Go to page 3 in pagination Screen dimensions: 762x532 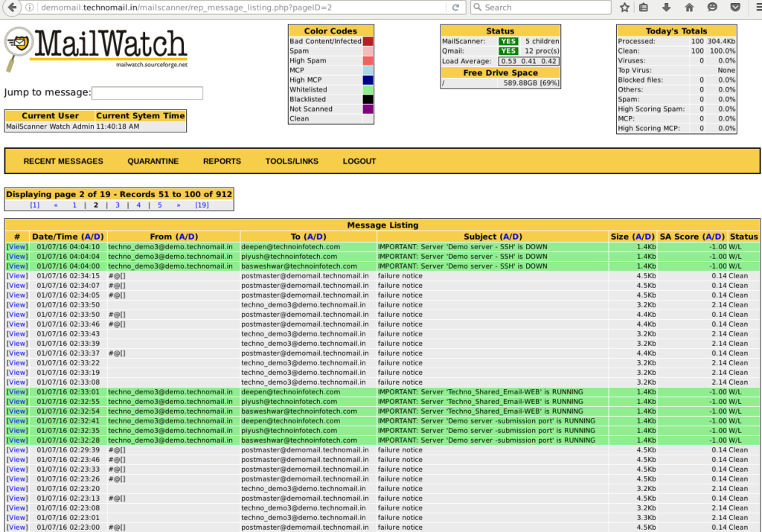click(x=117, y=205)
